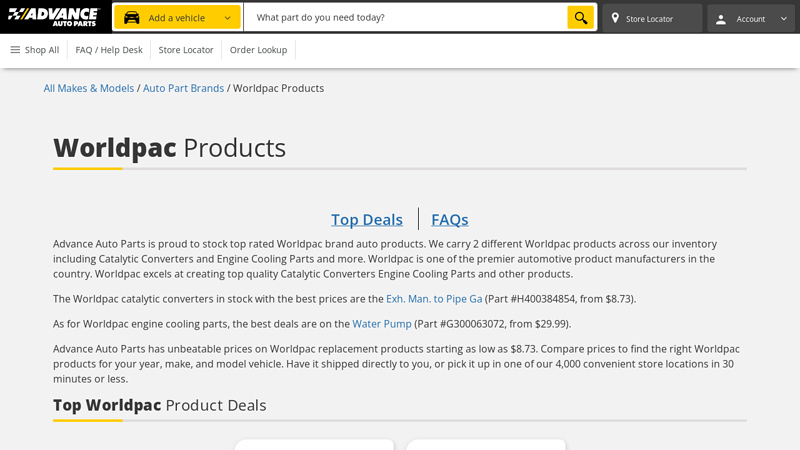
Task: Expand the Add a vehicle dropdown chevron
Action: click(x=227, y=18)
